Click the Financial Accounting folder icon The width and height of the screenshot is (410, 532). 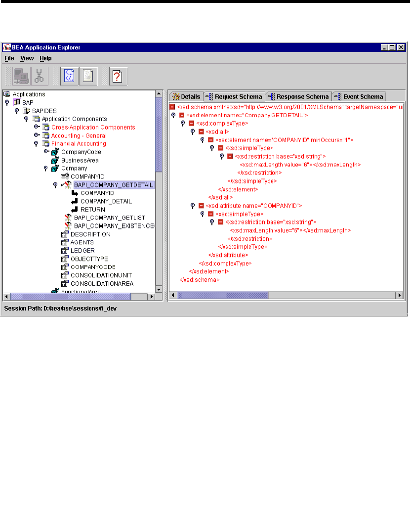click(46, 143)
